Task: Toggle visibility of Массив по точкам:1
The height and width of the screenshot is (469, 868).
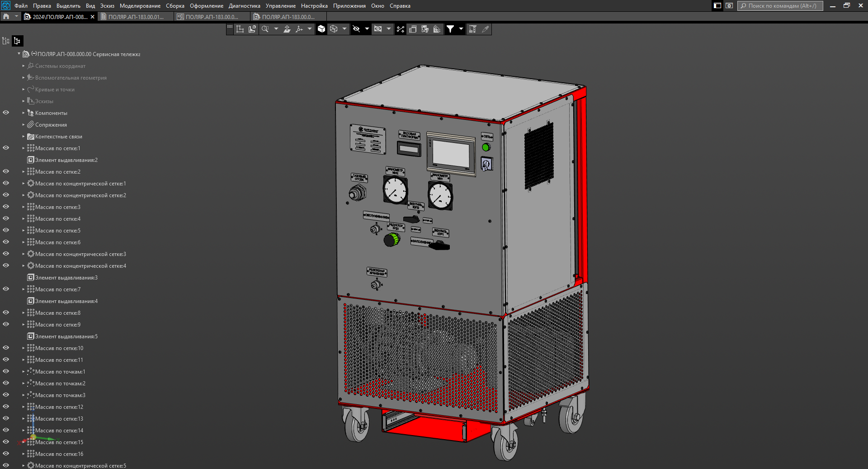Action: pyautogui.click(x=6, y=371)
